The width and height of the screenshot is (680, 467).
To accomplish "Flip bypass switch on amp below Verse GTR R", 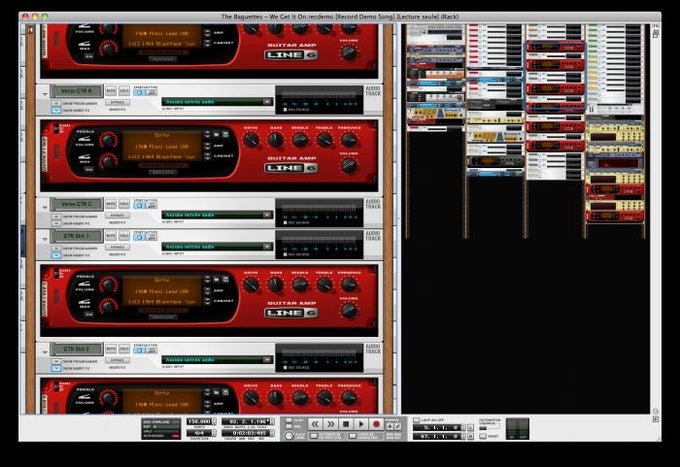I will point(56,128).
